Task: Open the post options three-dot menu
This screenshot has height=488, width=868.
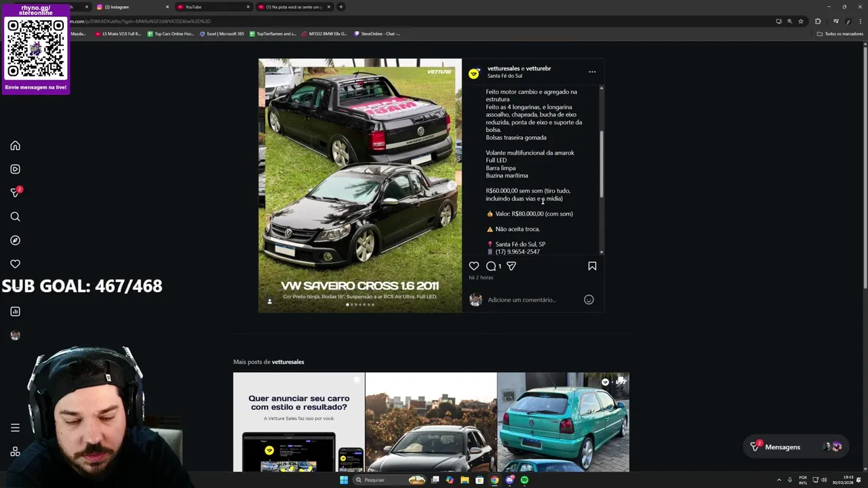Action: (x=592, y=72)
